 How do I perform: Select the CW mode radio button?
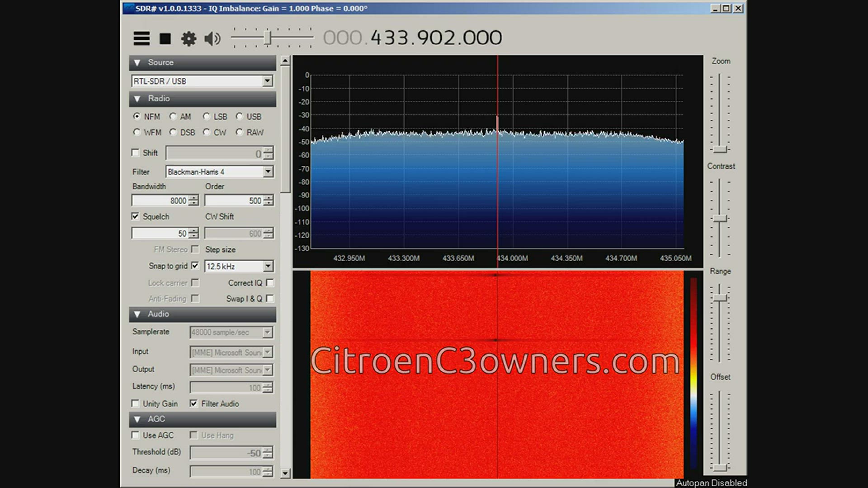click(206, 132)
